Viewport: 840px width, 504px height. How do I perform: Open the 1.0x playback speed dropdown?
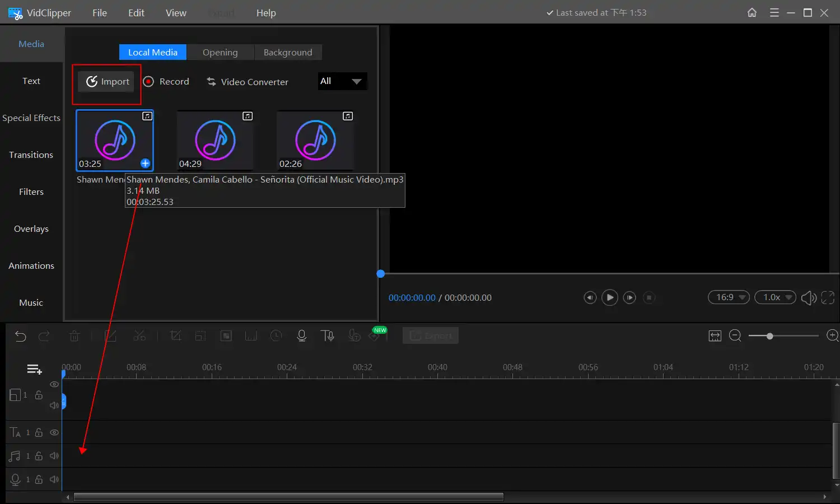pos(775,297)
